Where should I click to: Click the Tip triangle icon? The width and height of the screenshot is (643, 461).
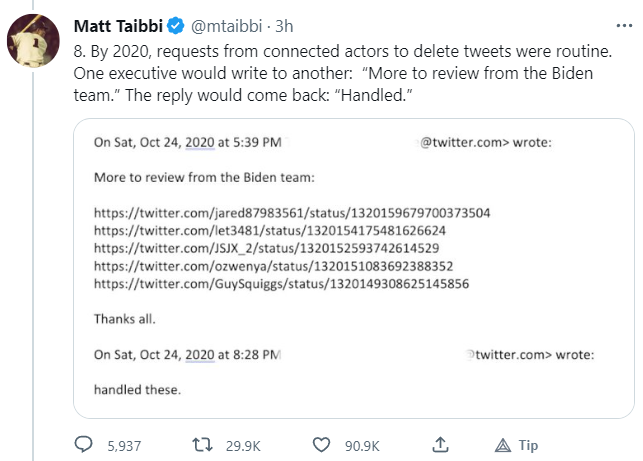(503, 445)
